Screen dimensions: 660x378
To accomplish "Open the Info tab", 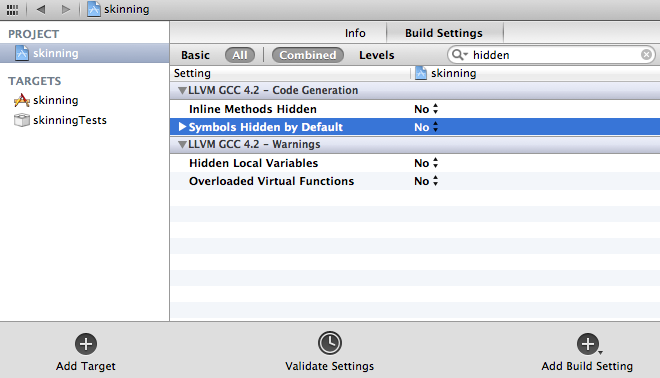I will (355, 33).
